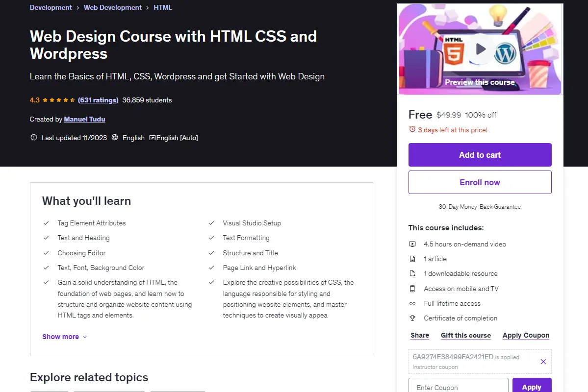Click the globe language icon

115,138
